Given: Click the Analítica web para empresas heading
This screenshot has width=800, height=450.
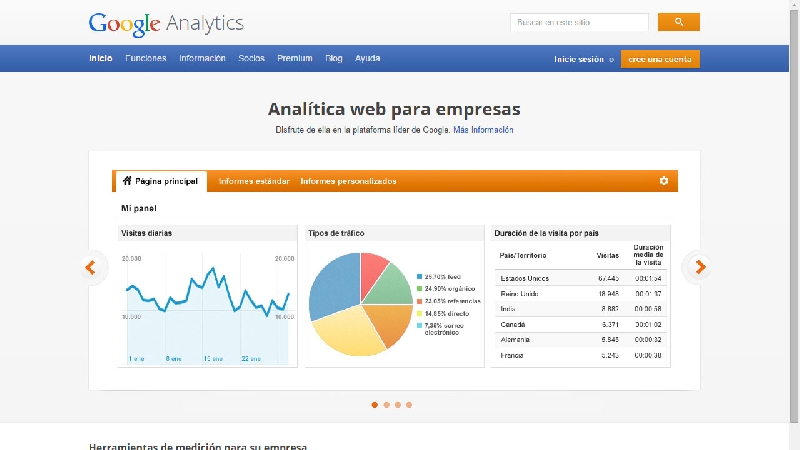Looking at the screenshot, I should pyautogui.click(x=394, y=109).
